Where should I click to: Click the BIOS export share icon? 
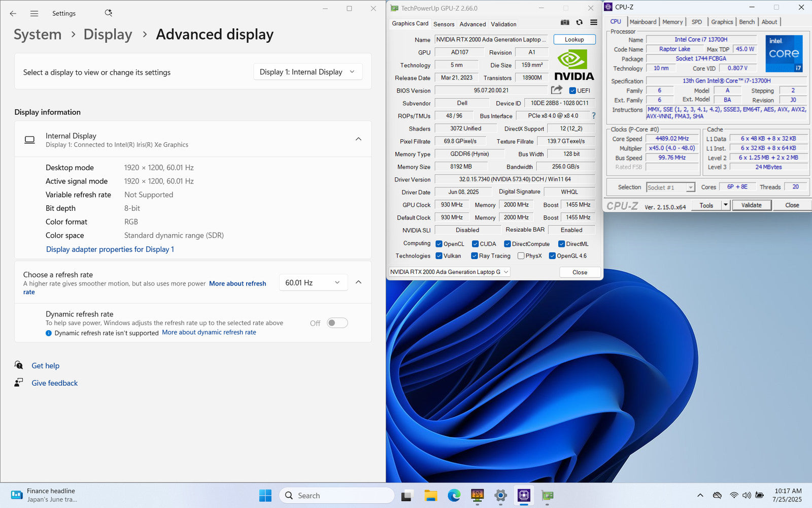pyautogui.click(x=557, y=90)
